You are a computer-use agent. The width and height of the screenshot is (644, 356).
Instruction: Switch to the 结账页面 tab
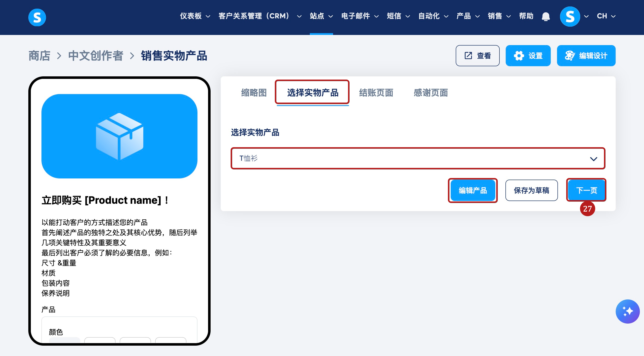coord(376,93)
